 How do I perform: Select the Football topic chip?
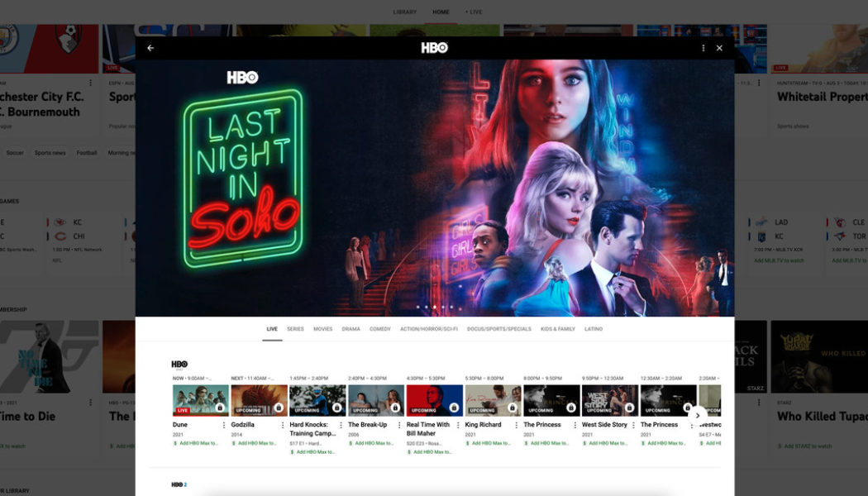[86, 152]
